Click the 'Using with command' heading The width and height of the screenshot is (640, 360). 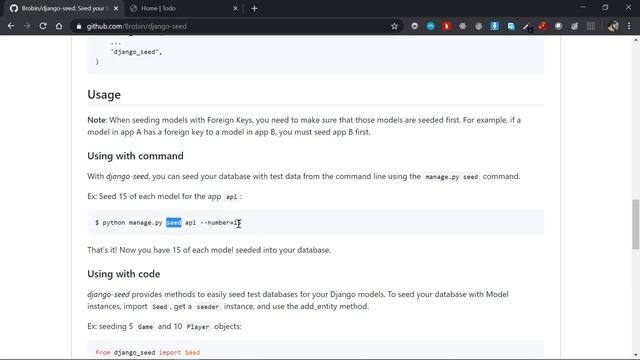coord(135,156)
